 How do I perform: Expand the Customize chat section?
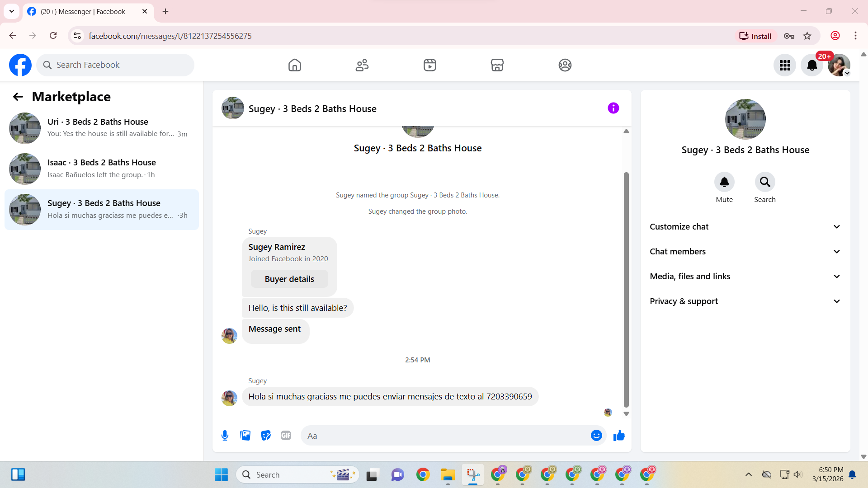click(745, 227)
